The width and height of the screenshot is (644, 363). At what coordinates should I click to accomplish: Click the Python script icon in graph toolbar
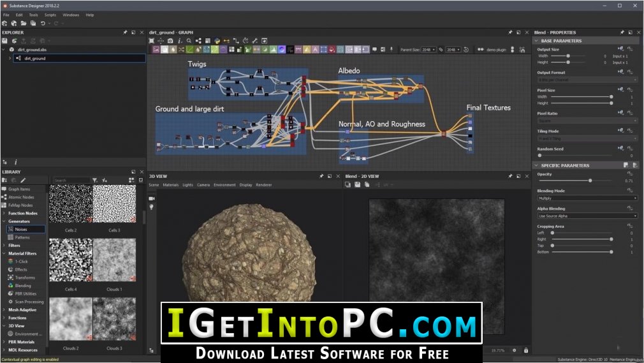(217, 41)
